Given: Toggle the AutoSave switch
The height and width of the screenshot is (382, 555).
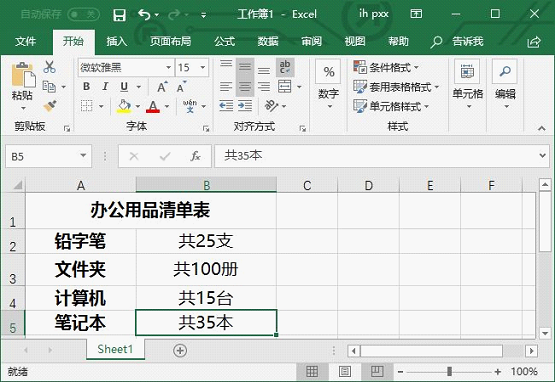Looking at the screenshot, I should pos(84,15).
